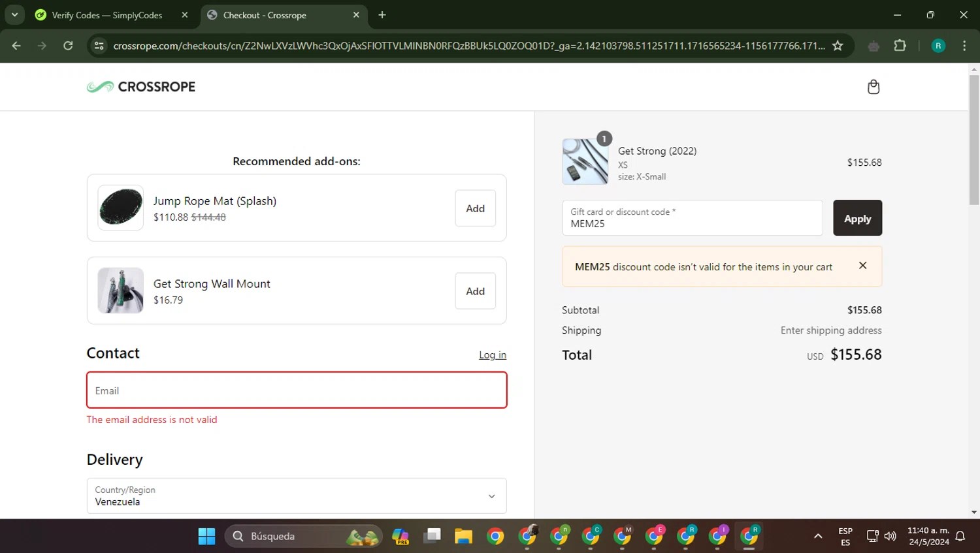Open the Chrome taskbar icon badged I
980x553 pixels.
coord(718,536)
